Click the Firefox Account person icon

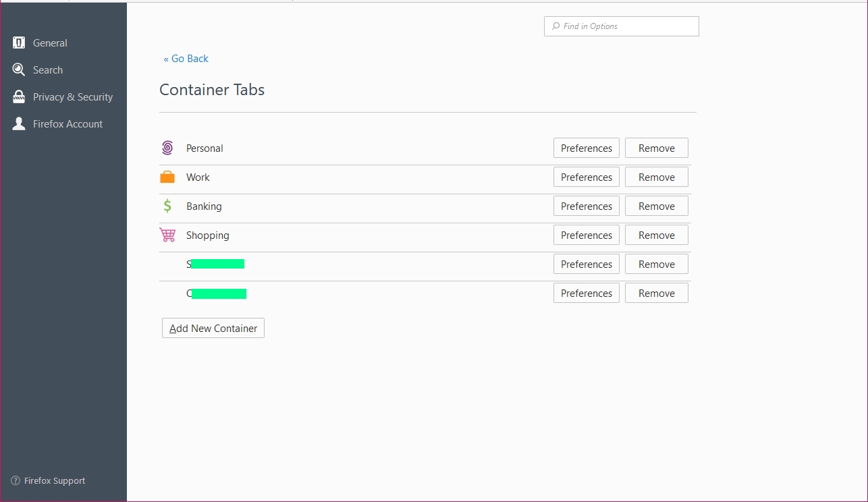point(18,123)
